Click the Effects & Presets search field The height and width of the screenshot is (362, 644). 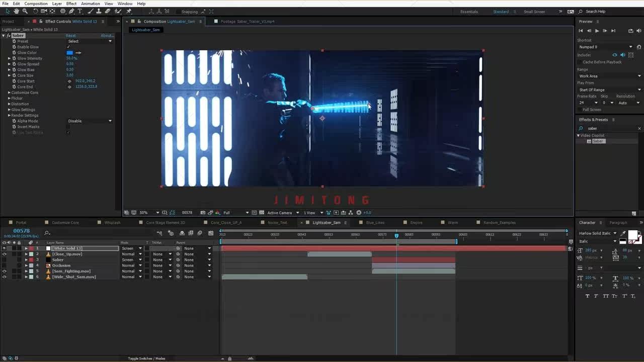pos(609,128)
